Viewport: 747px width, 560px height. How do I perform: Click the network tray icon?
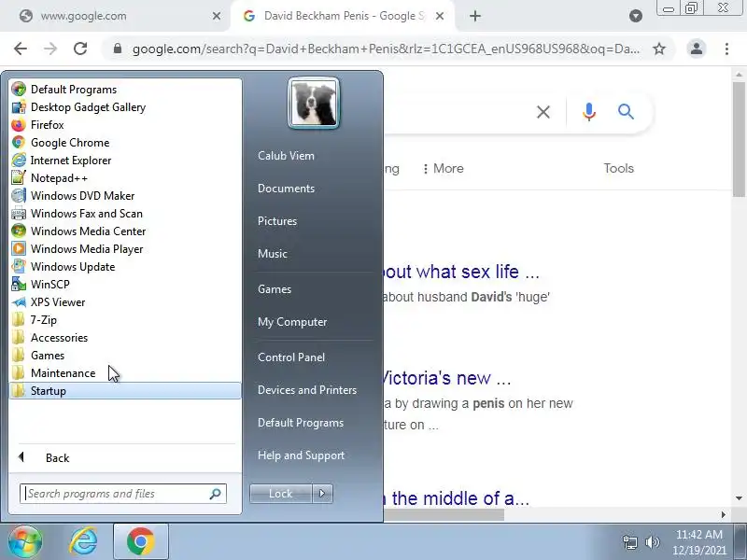pos(629,542)
